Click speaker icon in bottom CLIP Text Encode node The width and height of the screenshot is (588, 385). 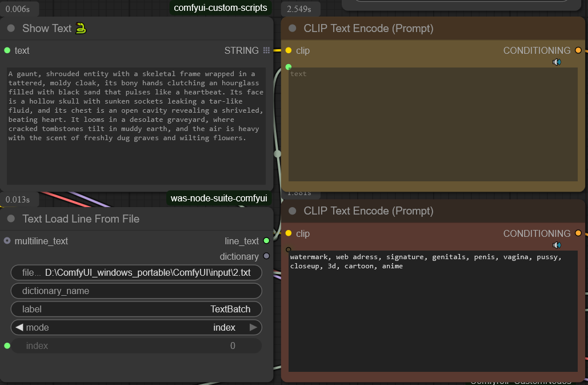[557, 245]
